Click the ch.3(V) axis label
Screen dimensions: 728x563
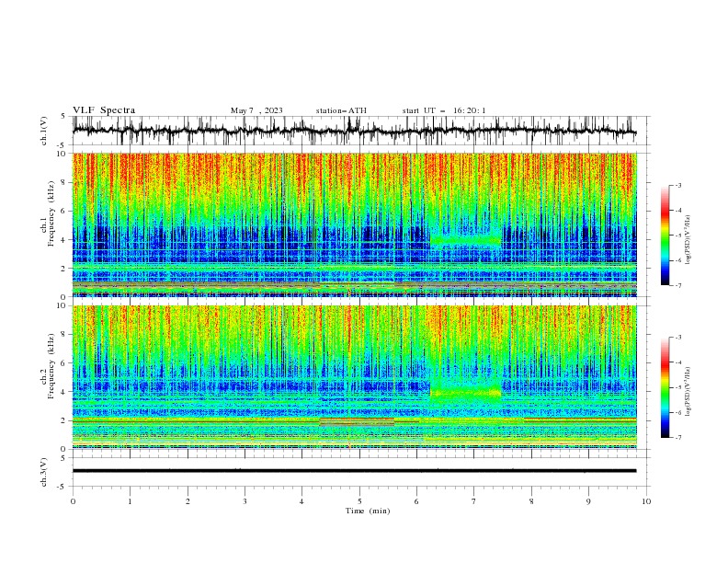[44, 472]
